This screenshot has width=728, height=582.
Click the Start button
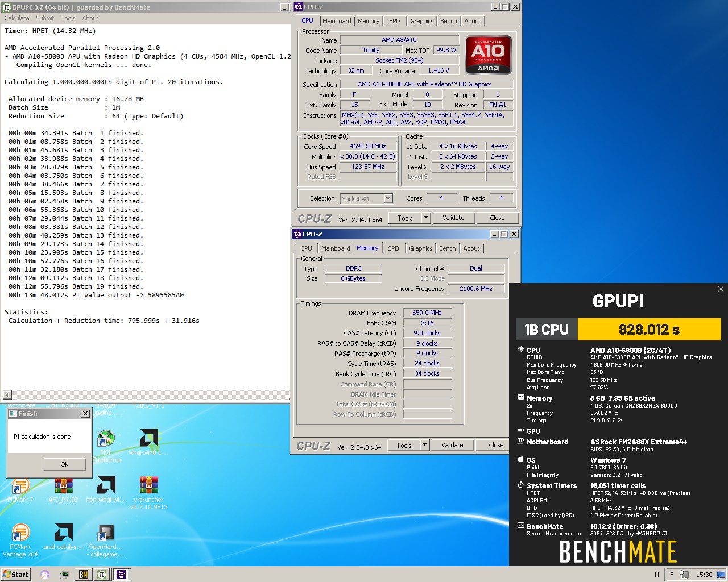coord(15,574)
